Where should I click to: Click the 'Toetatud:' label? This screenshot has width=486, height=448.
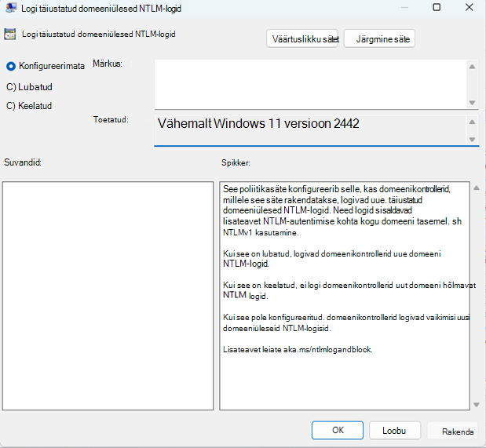[x=111, y=119]
